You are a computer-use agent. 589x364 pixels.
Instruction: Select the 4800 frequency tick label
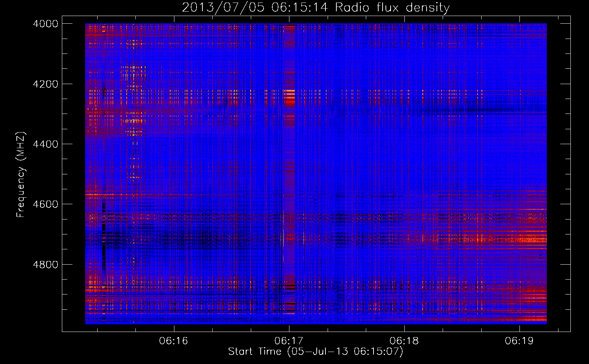46,265
